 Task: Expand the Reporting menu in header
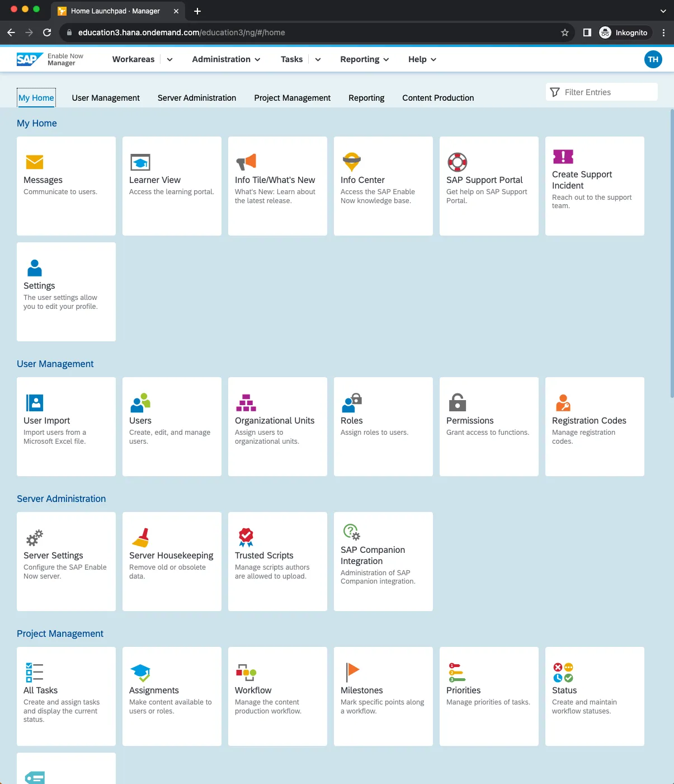(364, 59)
